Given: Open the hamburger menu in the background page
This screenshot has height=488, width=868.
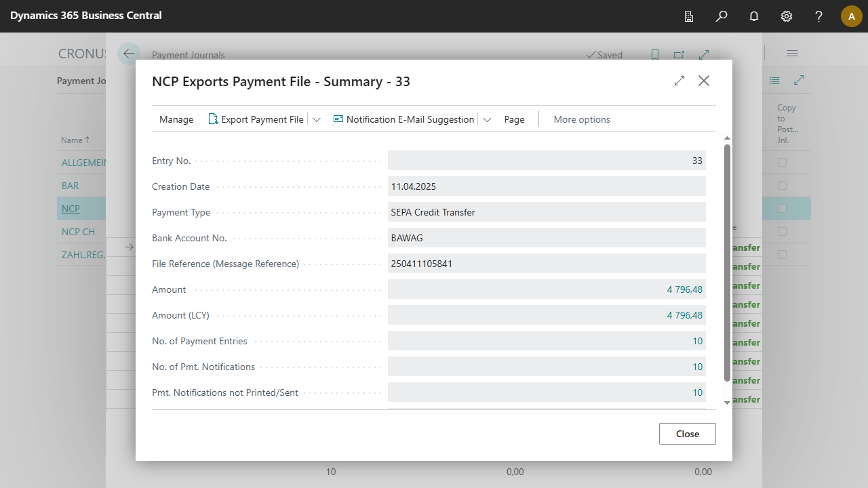Looking at the screenshot, I should coord(792,54).
